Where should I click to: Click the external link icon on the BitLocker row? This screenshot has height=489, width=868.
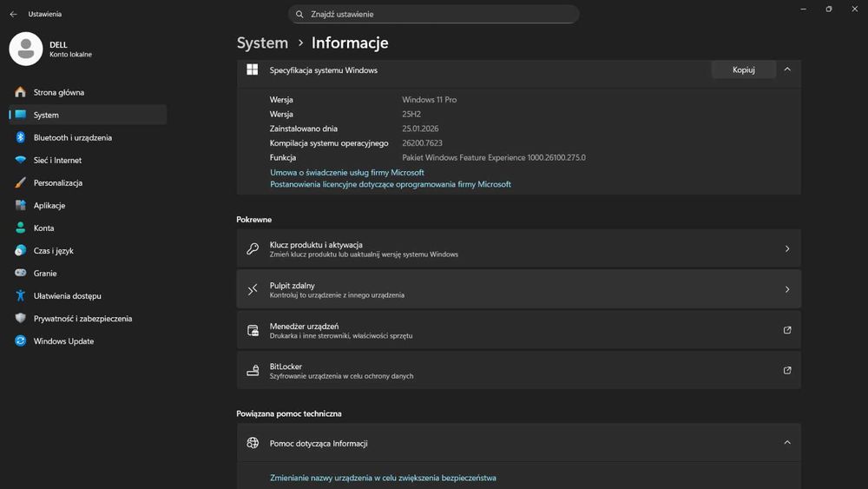pos(787,371)
